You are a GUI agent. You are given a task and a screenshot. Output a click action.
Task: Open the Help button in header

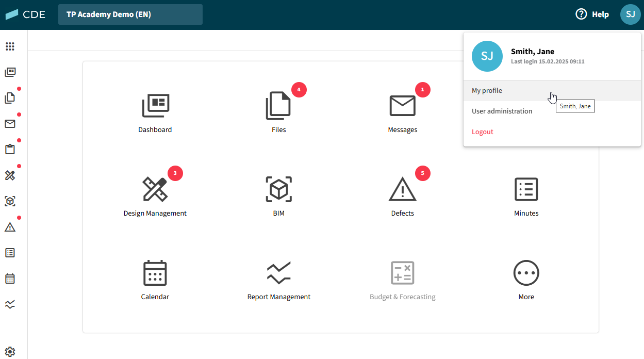tap(592, 14)
